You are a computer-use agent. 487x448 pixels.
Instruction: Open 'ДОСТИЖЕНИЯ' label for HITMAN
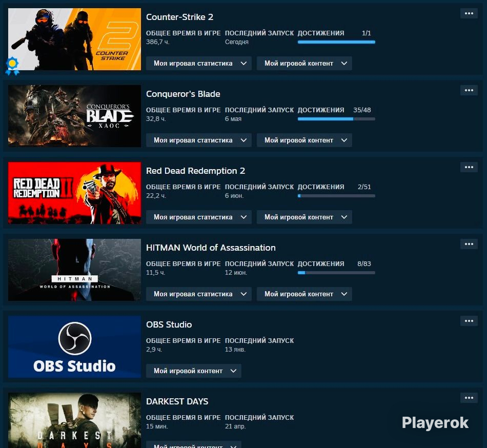321,264
